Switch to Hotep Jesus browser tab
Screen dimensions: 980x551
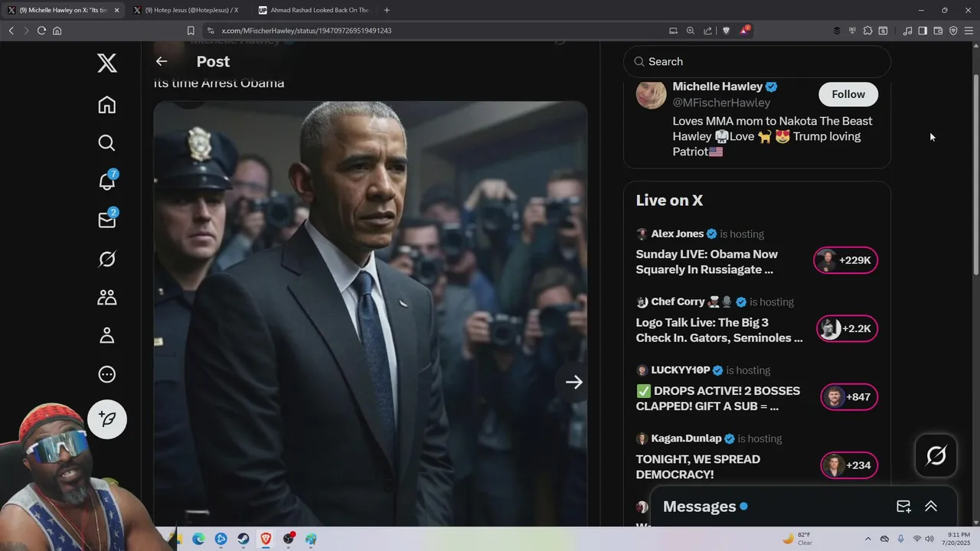[188, 10]
